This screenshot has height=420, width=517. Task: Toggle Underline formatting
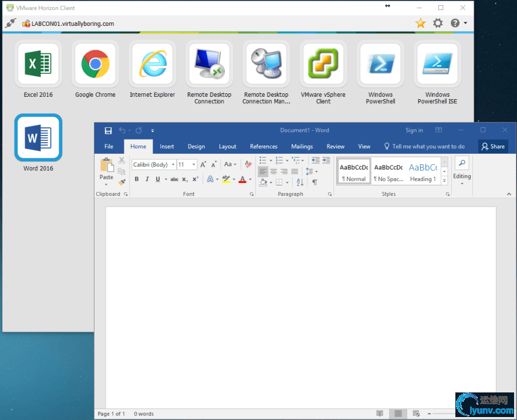click(158, 179)
